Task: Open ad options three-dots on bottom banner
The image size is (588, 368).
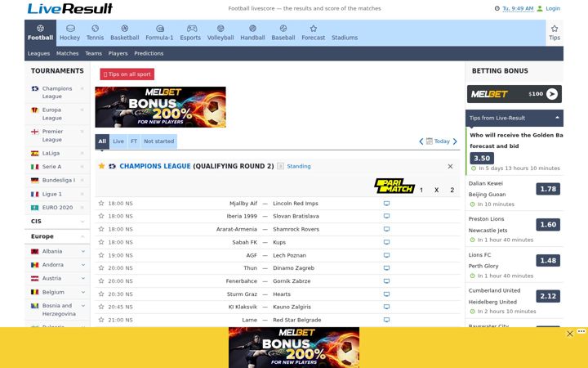Action: coord(581,331)
